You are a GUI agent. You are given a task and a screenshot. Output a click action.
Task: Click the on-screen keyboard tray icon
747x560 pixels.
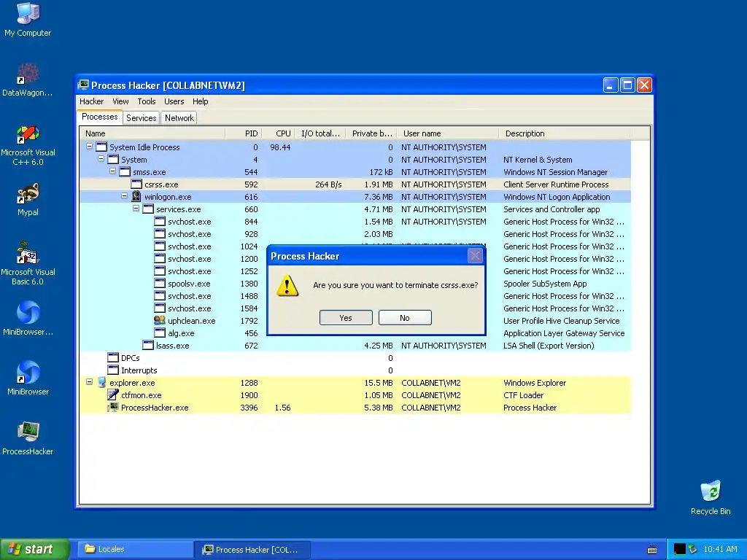coord(652,550)
